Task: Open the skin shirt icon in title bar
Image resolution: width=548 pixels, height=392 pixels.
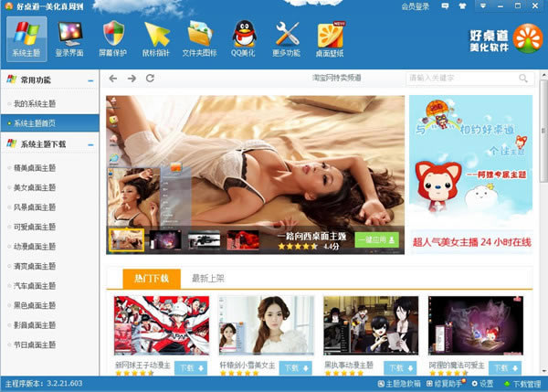Action: click(462, 6)
